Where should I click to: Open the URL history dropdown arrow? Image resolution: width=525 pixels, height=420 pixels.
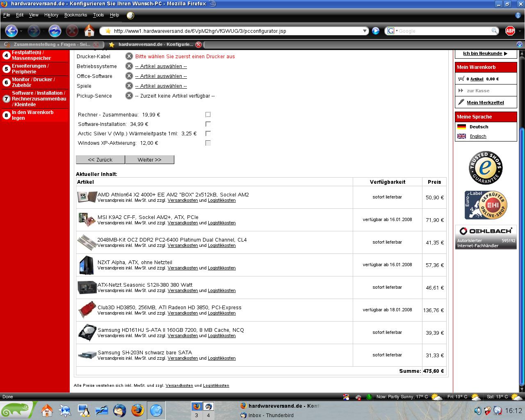[365, 31]
